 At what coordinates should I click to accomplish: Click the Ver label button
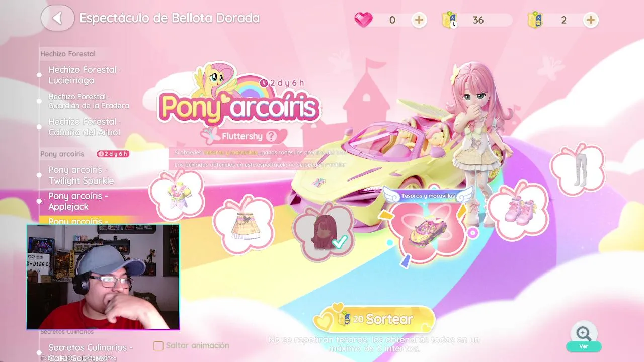[x=584, y=346]
